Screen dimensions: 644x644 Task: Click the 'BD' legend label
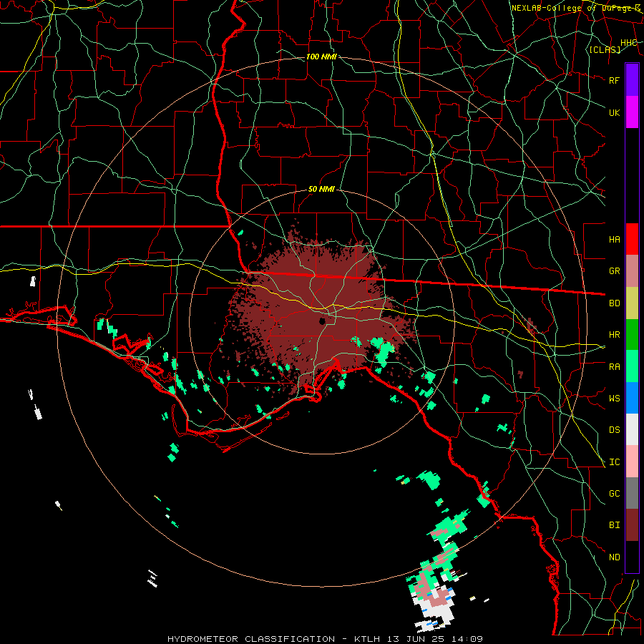(x=614, y=303)
